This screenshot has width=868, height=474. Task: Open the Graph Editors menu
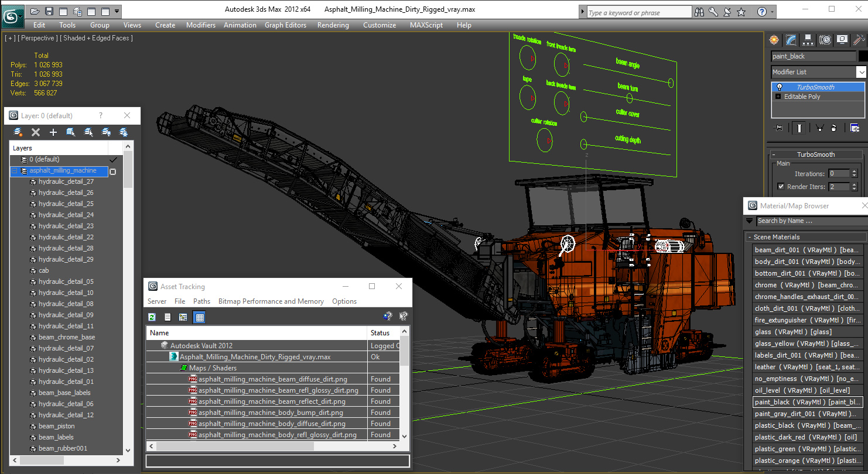[x=285, y=25]
